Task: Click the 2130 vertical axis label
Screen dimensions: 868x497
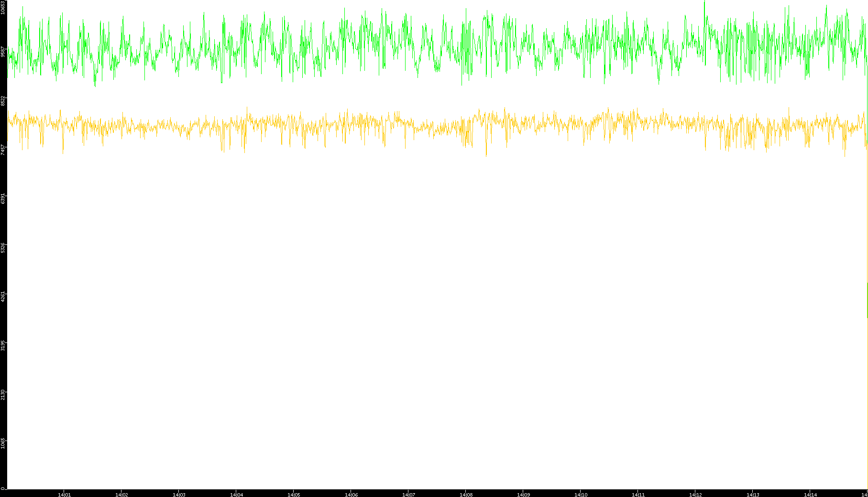Action: pyautogui.click(x=3, y=394)
